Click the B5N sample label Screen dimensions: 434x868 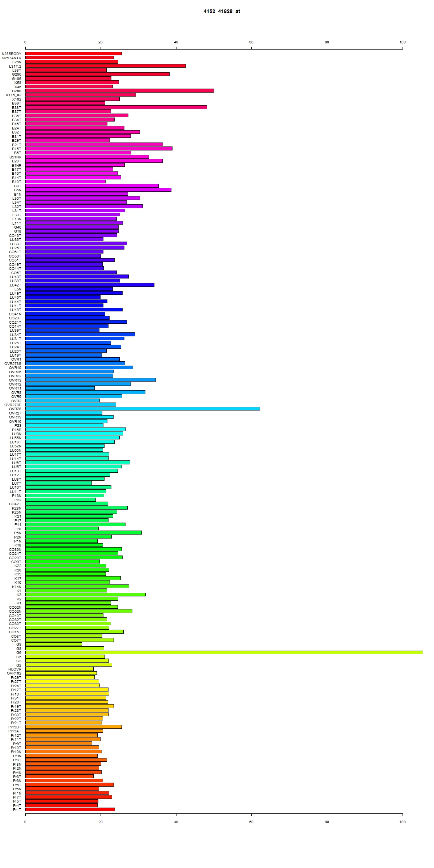click(18, 190)
